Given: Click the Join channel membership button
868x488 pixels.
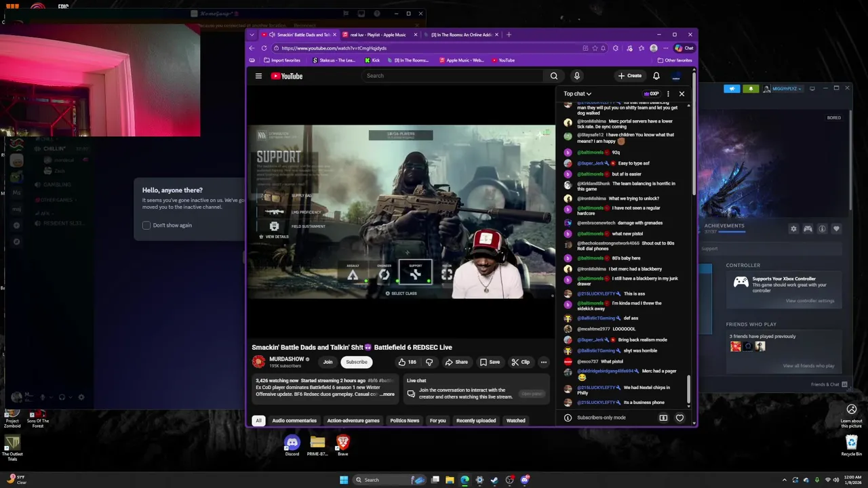Looking at the screenshot, I should tap(328, 362).
